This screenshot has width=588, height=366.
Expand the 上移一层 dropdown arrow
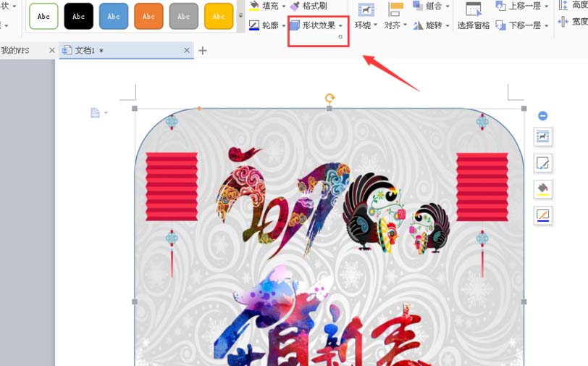coord(547,6)
